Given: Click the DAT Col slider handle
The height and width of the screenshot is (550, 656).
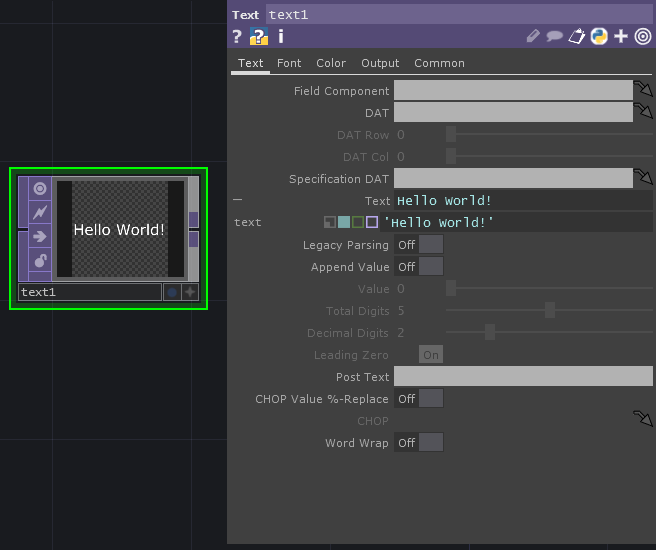Looking at the screenshot, I should 451,156.
